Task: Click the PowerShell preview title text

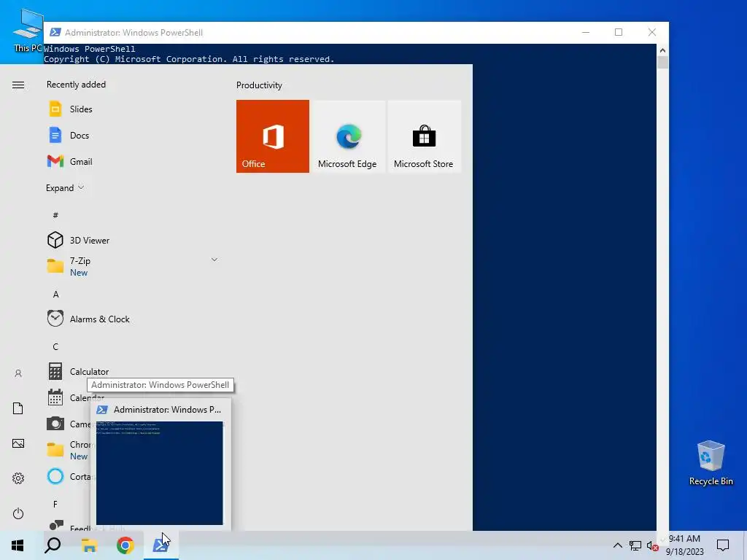Action: (167, 410)
